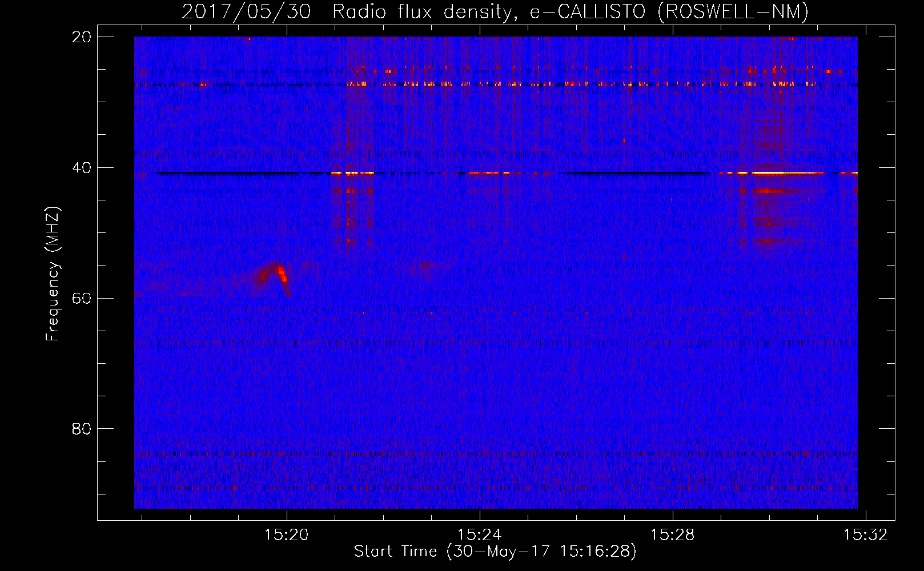Click the bright red burst near 57 MHz
924x571 pixels.
[282, 276]
